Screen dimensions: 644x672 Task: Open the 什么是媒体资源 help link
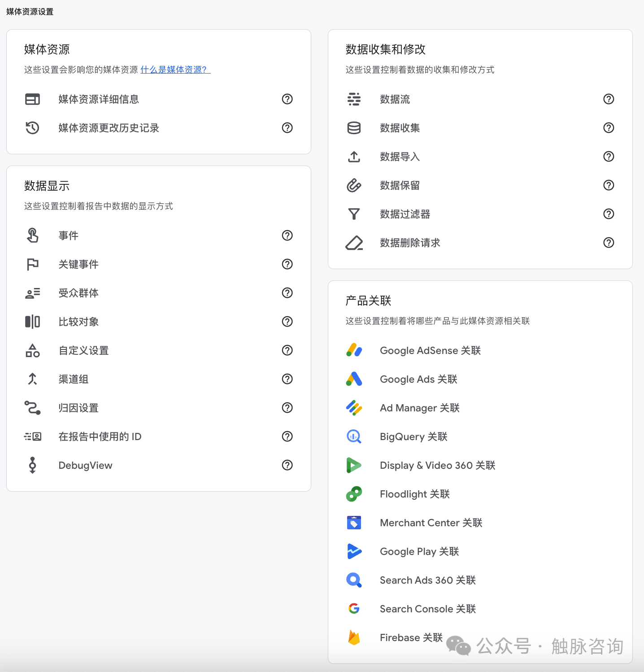[x=175, y=70]
